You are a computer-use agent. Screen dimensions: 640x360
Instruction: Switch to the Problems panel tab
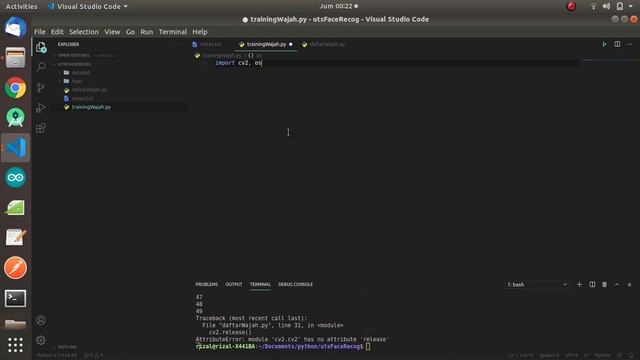[207, 284]
